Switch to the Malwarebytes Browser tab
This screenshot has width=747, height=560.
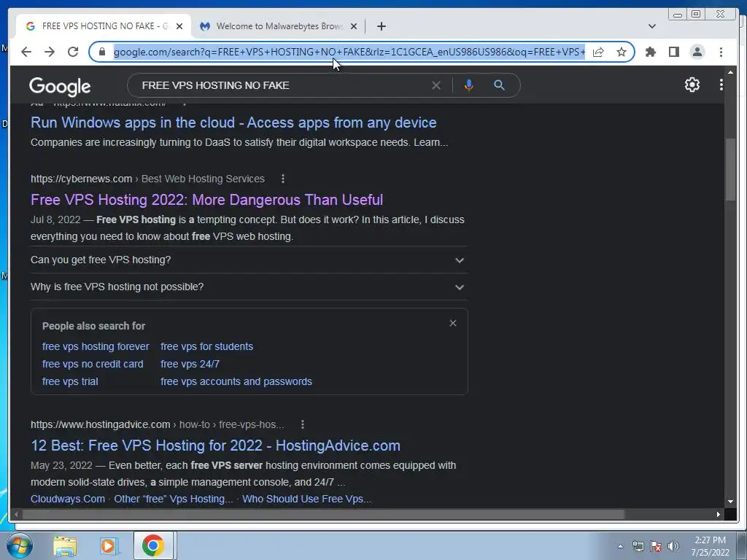279,26
